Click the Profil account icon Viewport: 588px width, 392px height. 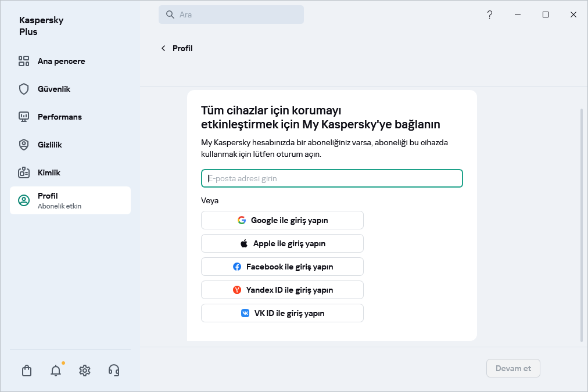[x=23, y=200]
